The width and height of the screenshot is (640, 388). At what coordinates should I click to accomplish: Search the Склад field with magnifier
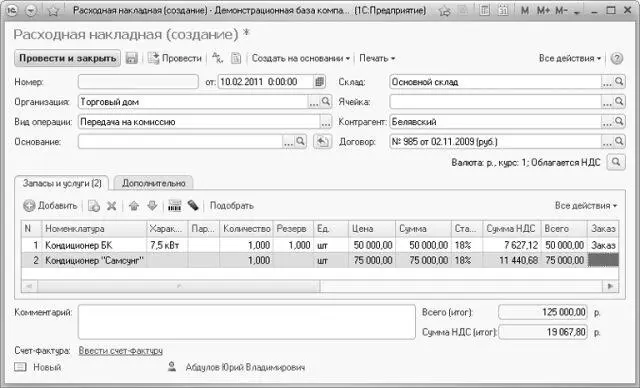pos(619,82)
